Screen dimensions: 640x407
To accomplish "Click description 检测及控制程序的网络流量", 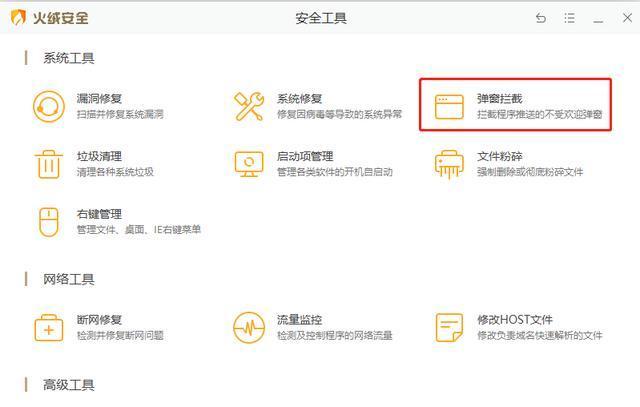I will pyautogui.click(x=335, y=336).
